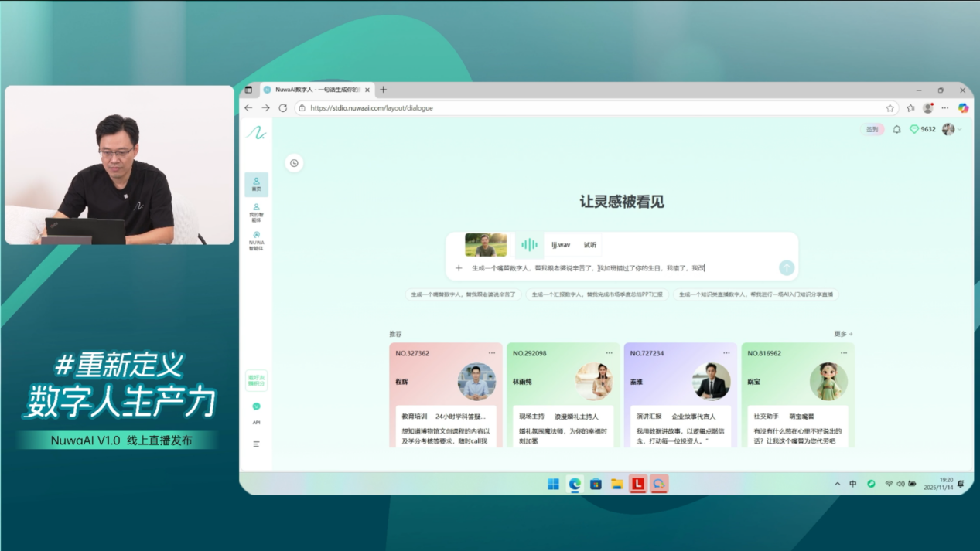
Task: Click the 签到 sign-in button
Action: (x=872, y=129)
